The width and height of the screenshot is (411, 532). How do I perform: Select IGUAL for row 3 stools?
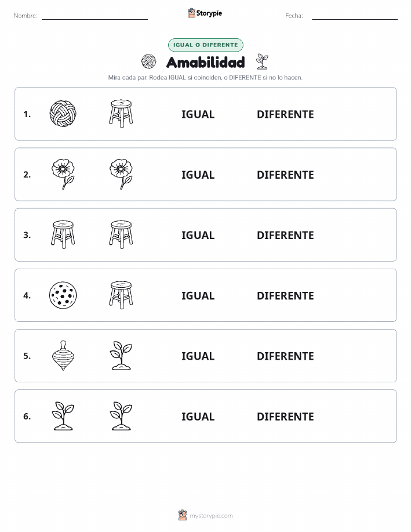tap(198, 235)
